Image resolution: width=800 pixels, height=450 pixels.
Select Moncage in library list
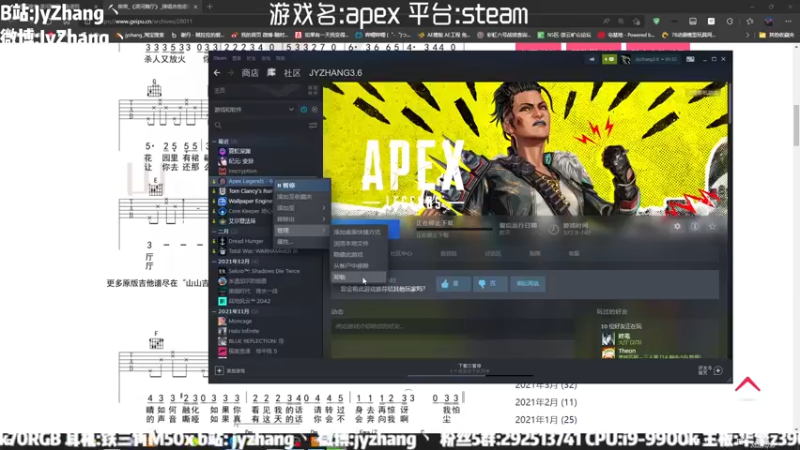coord(240,321)
